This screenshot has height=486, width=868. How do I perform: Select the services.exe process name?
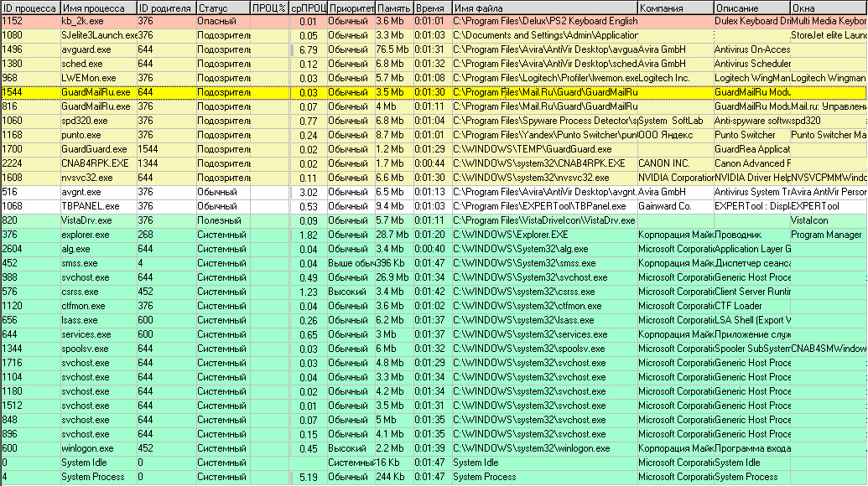point(86,335)
